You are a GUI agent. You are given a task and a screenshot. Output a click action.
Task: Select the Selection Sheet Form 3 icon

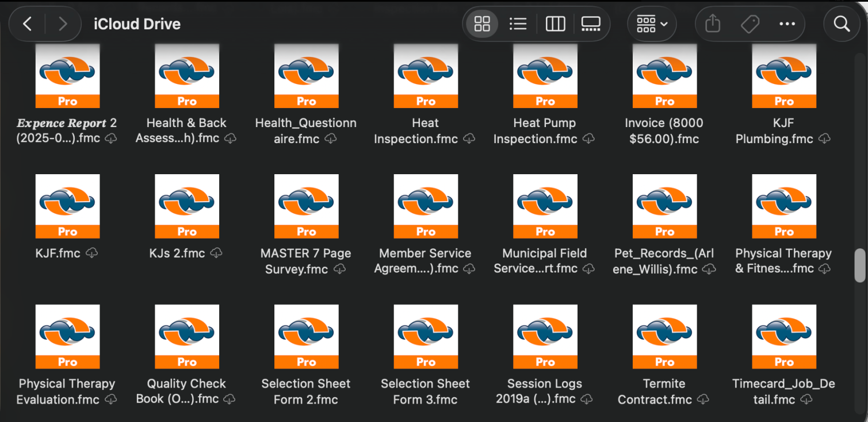coord(426,337)
